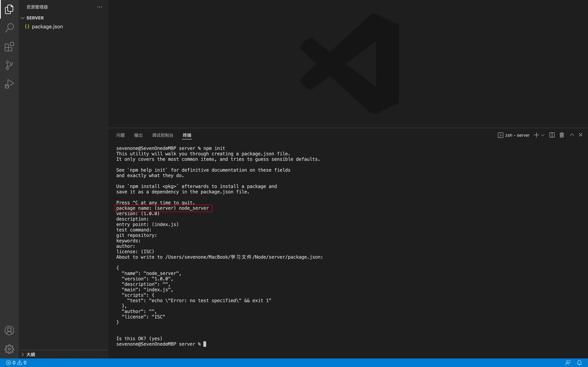Open the Search view in activity bar
This screenshot has width=588, height=367.
9,28
